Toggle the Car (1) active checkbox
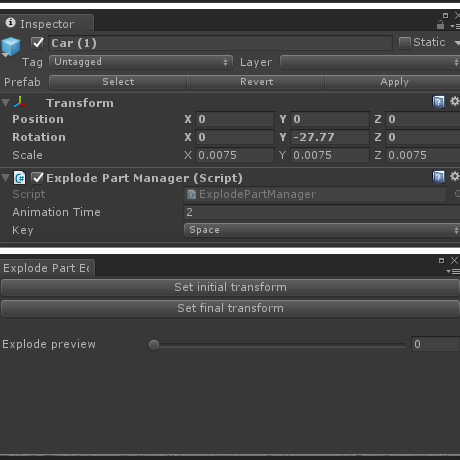The height and width of the screenshot is (460, 460). tap(37, 43)
